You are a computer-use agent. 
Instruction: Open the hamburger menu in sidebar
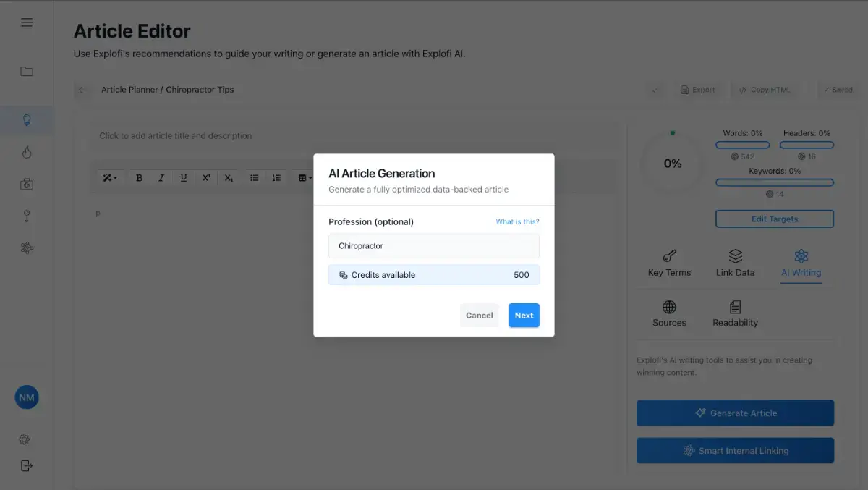point(27,22)
